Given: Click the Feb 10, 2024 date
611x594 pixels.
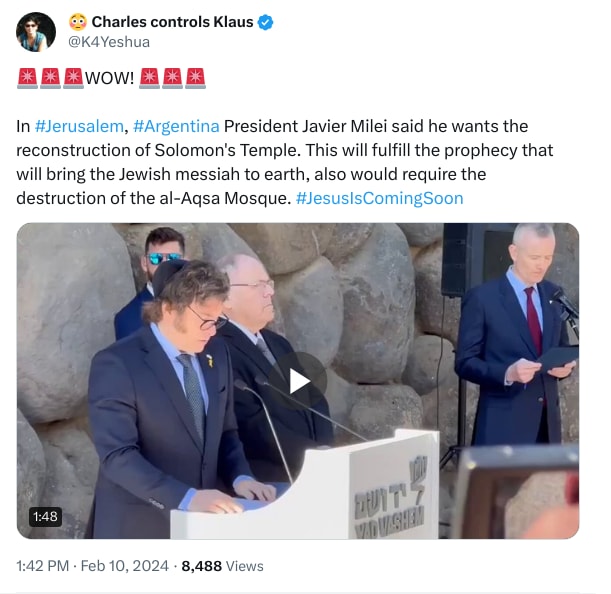Looking at the screenshot, I should click(x=125, y=566).
